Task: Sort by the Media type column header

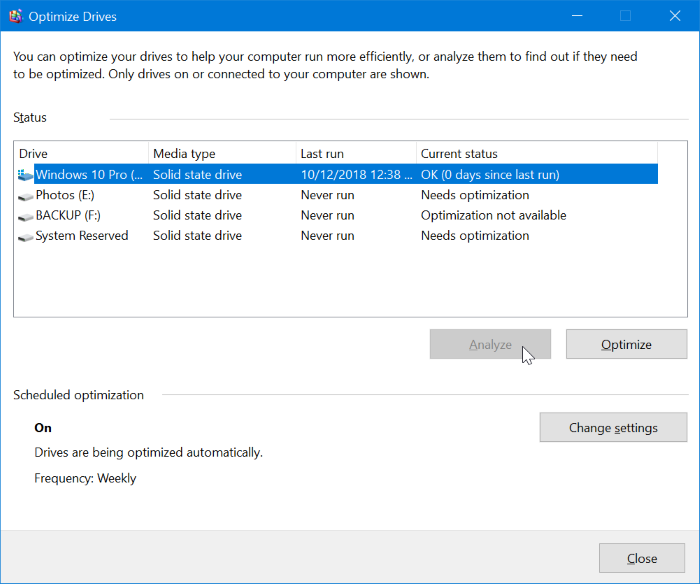Action: coord(222,154)
